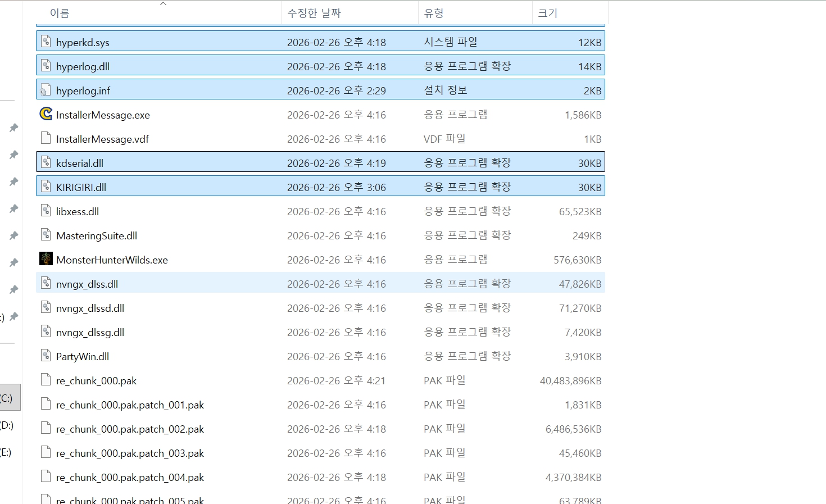Click the 유형 column header
This screenshot has width=826, height=504.
[x=434, y=13]
